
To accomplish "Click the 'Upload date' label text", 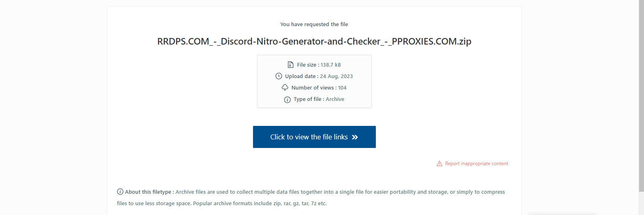I will [x=300, y=76].
